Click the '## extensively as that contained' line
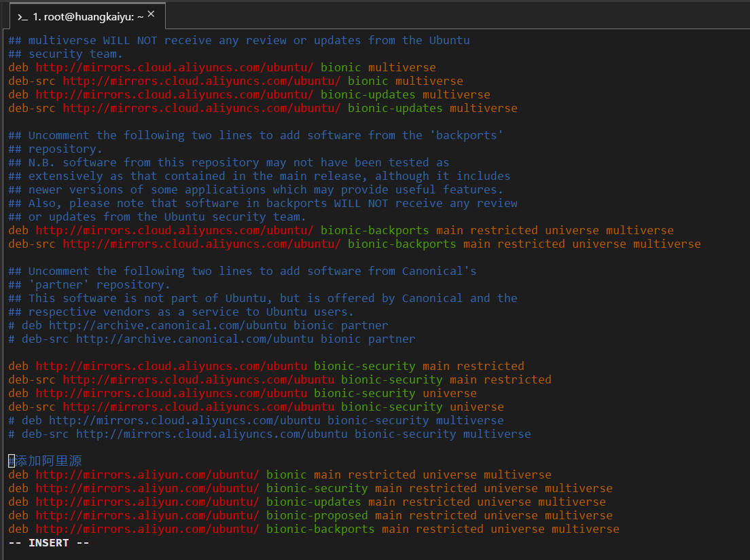Image resolution: width=750 pixels, height=560 pixels. pos(260,176)
